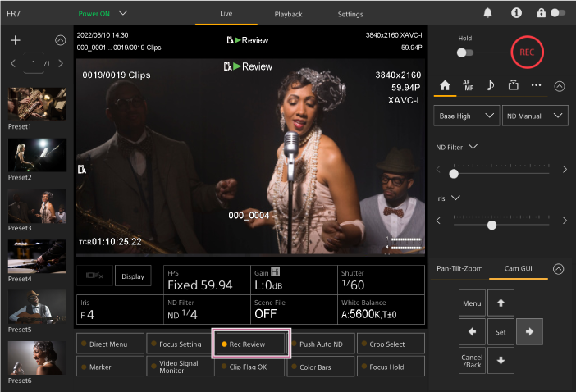Viewport: 576px width, 392px height.
Task: Open the audio music note icon tab
Action: coord(491,84)
